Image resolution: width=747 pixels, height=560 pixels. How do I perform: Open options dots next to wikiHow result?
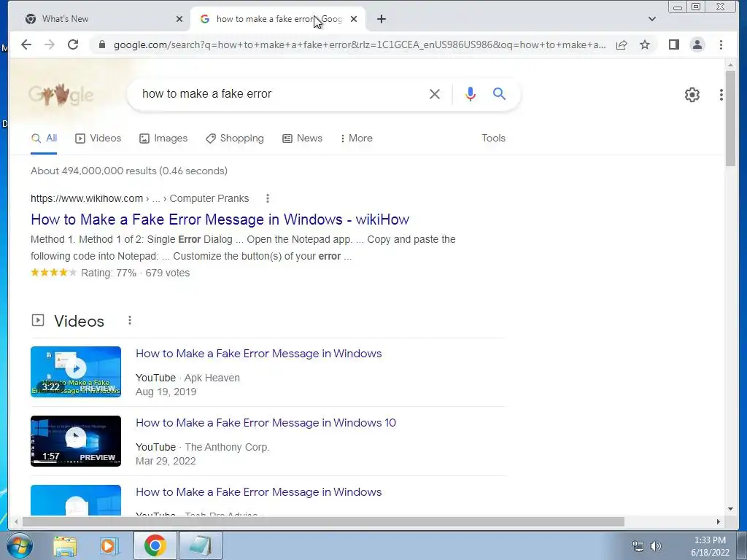point(268,198)
